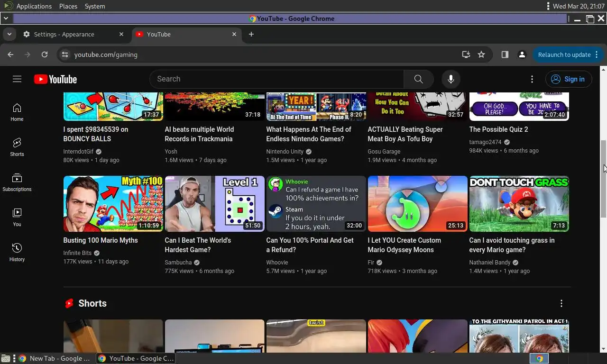Click the search magnifier button
This screenshot has width=607, height=364.
pos(418,79)
